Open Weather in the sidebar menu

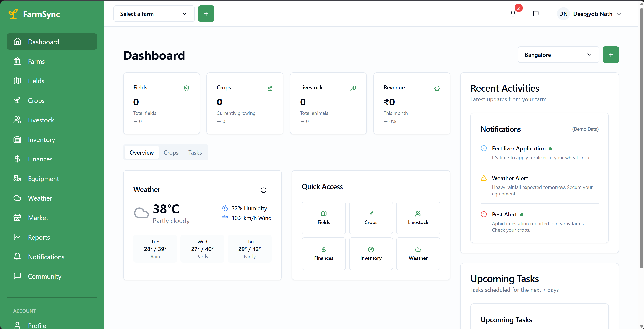pyautogui.click(x=52, y=198)
